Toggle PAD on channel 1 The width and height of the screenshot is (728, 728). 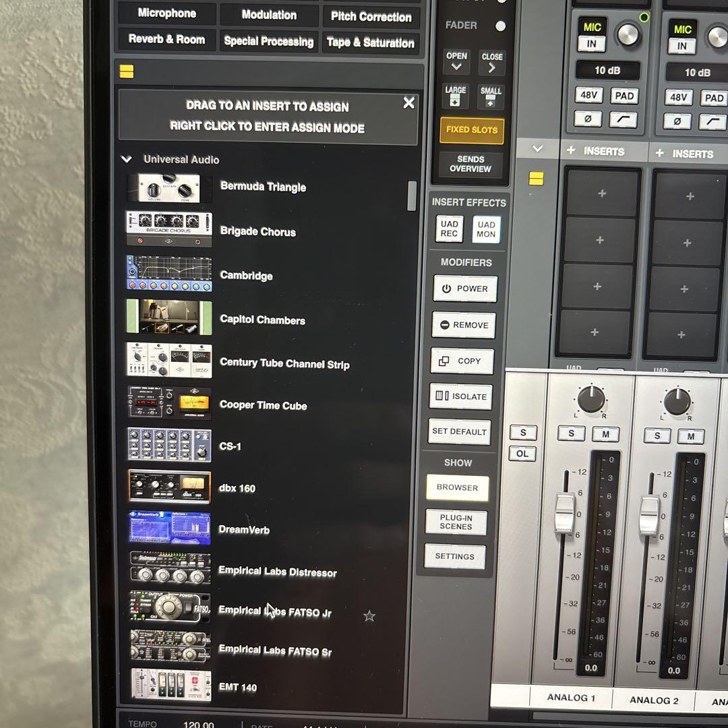coord(624,96)
